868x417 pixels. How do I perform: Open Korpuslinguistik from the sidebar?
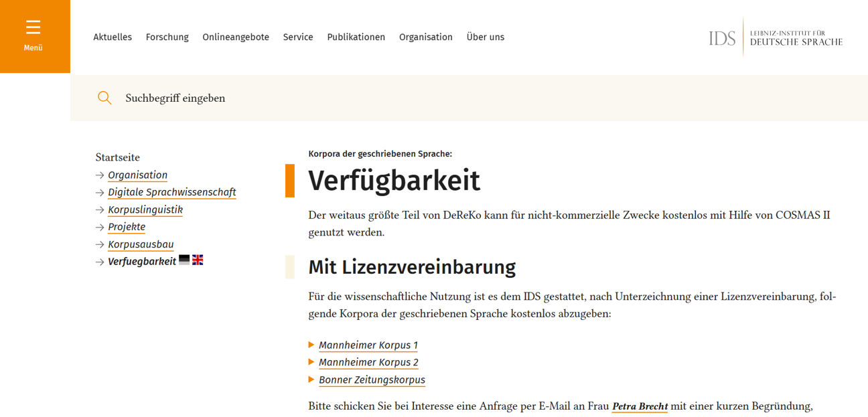tap(145, 210)
